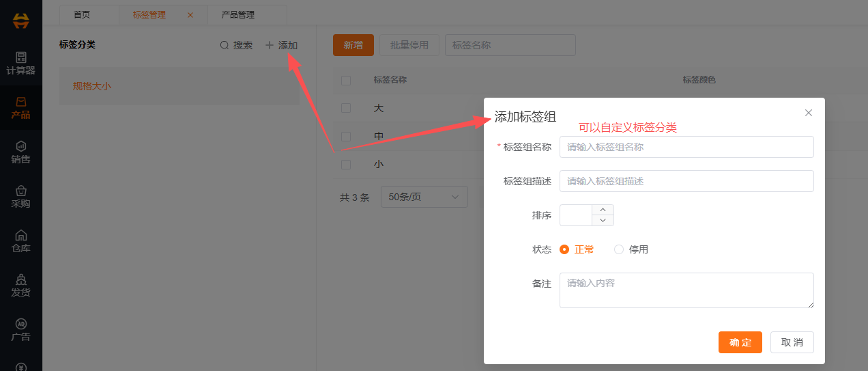Focus the 标签组名称 input field

coord(686,147)
